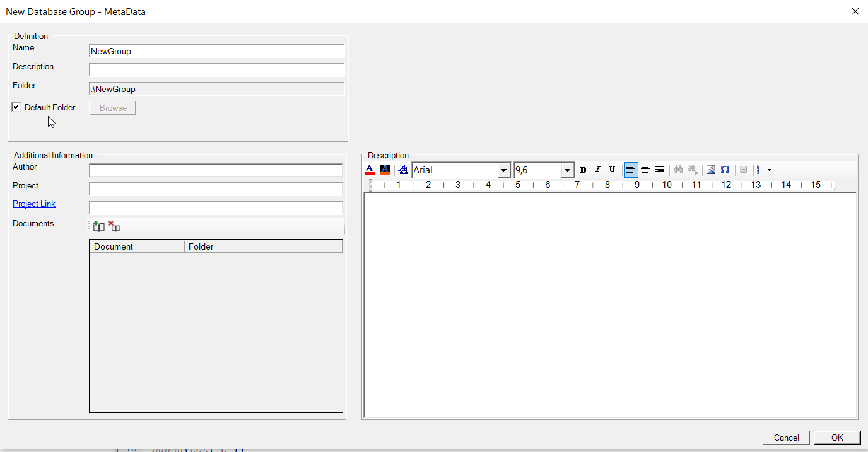The width and height of the screenshot is (868, 452).
Task: Center-align the description text
Action: point(645,170)
